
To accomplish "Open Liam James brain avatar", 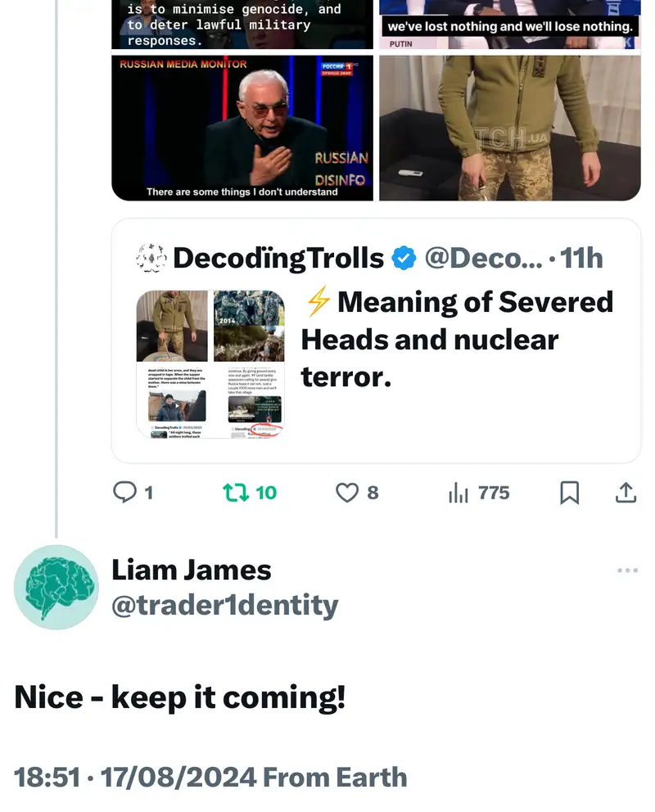I will (56, 587).
